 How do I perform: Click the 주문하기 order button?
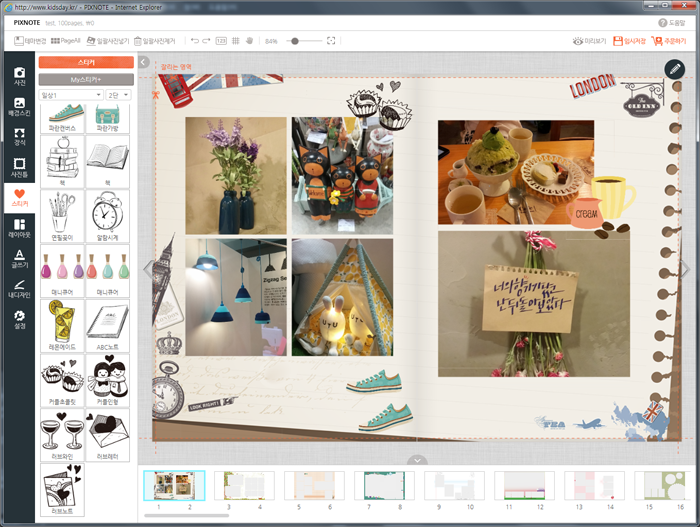(x=669, y=41)
